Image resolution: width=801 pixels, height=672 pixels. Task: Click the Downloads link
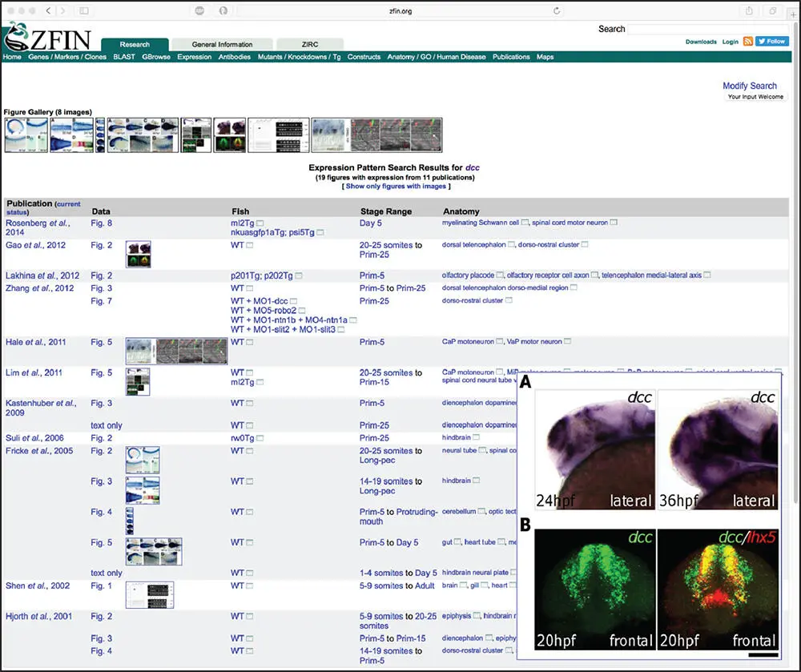(x=701, y=42)
